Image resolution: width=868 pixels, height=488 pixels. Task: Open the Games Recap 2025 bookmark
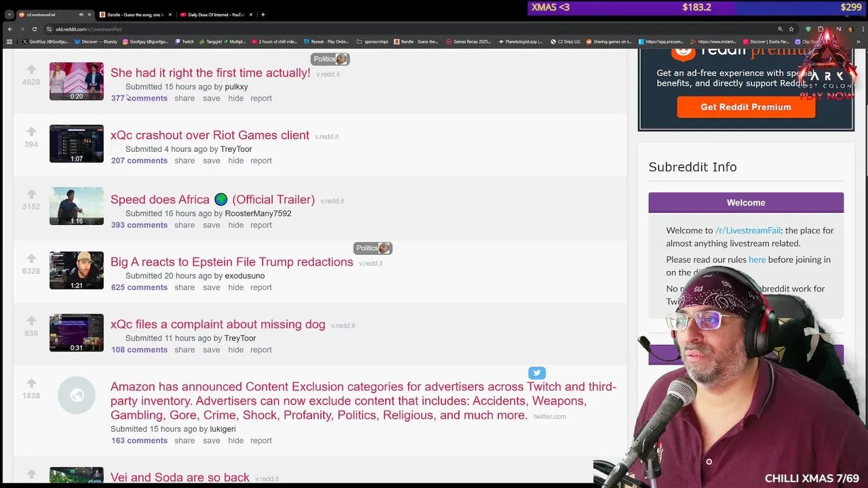tap(469, 41)
